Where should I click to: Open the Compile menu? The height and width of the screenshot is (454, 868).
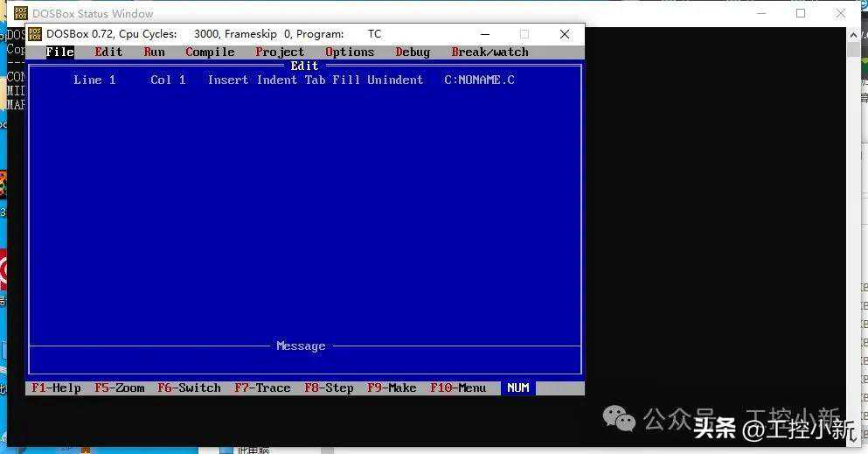tap(210, 52)
